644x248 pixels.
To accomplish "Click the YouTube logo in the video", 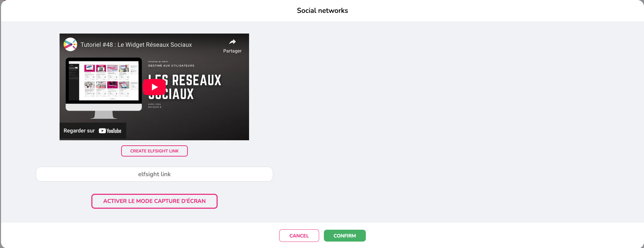I will point(110,131).
